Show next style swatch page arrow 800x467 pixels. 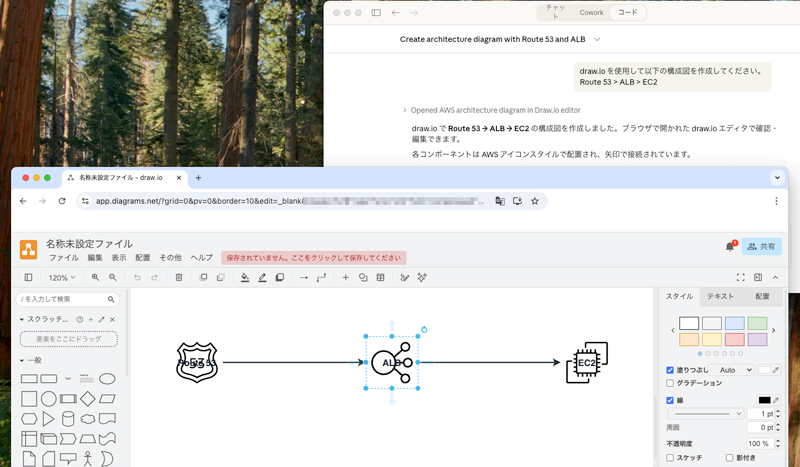coord(773,331)
